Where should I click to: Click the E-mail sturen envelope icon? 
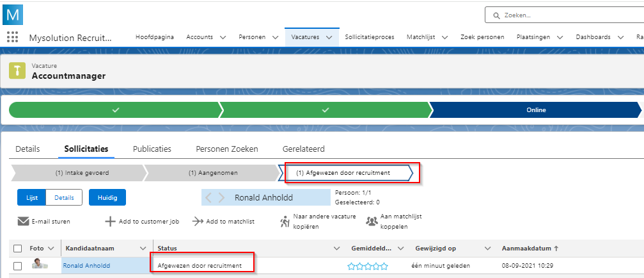tap(24, 222)
